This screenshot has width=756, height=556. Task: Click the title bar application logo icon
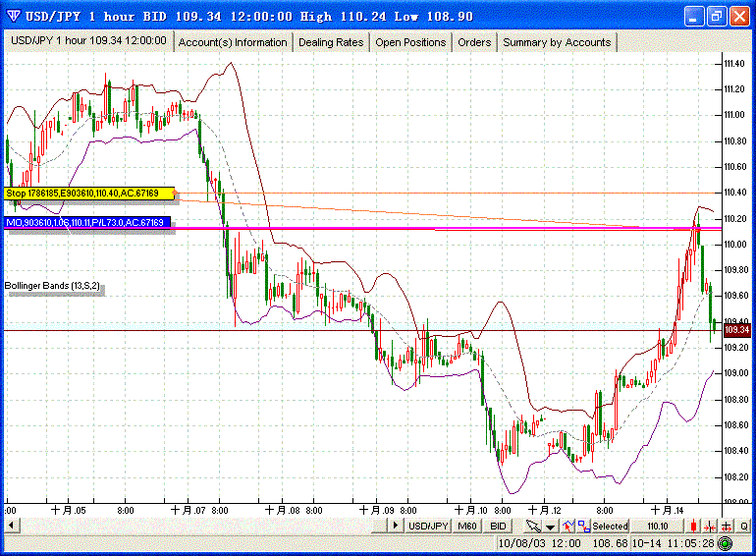(13, 17)
